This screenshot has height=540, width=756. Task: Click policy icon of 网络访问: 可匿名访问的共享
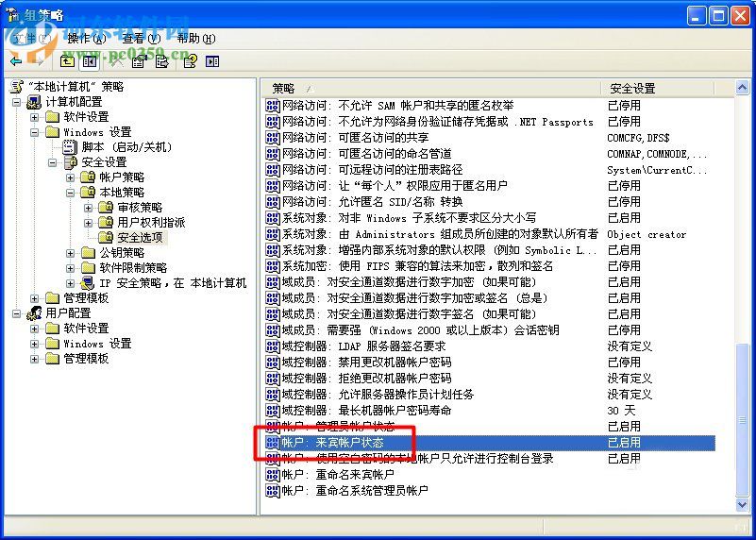pos(273,138)
